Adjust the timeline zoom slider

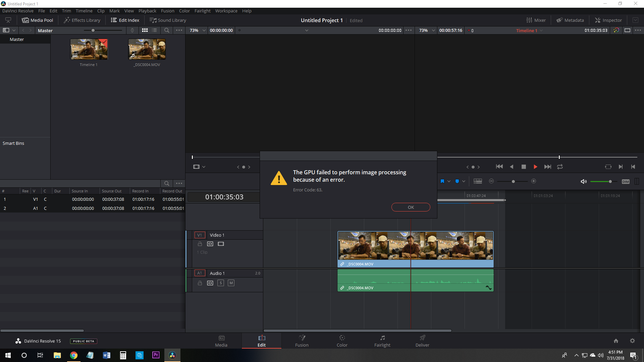click(x=513, y=181)
